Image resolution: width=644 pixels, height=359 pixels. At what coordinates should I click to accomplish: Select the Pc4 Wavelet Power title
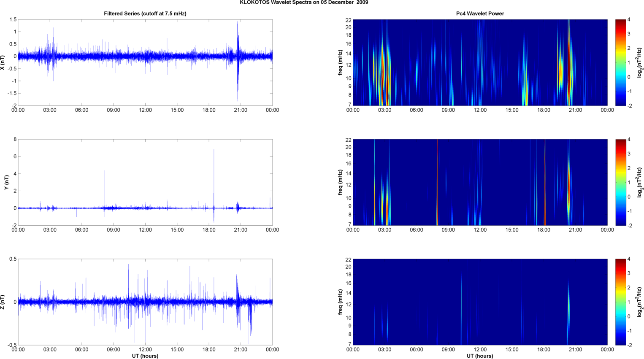(x=480, y=13)
